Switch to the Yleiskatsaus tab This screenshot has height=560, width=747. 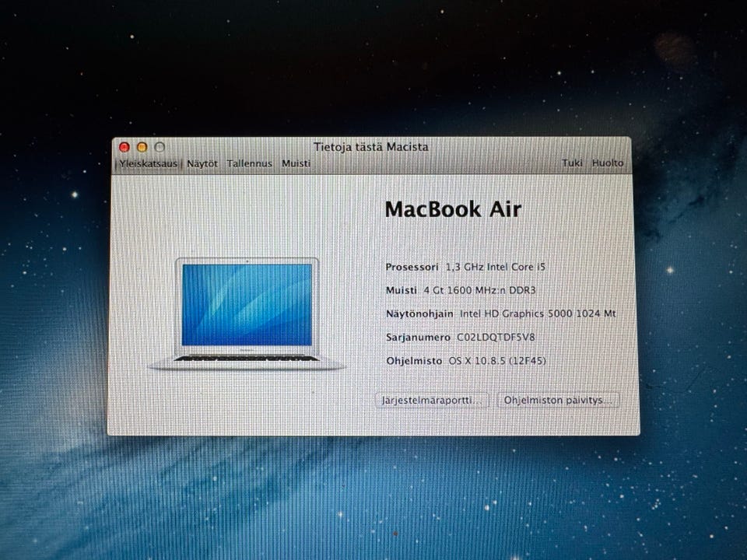148,164
